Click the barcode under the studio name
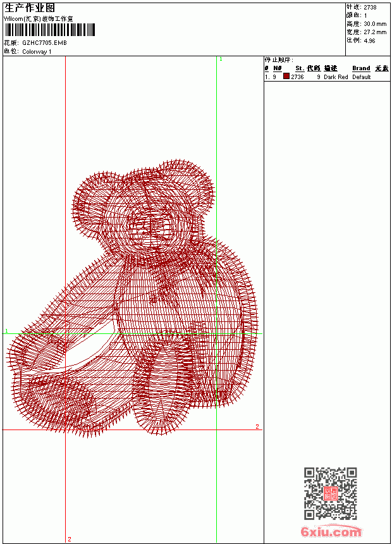392x544 pixels. tap(50, 30)
